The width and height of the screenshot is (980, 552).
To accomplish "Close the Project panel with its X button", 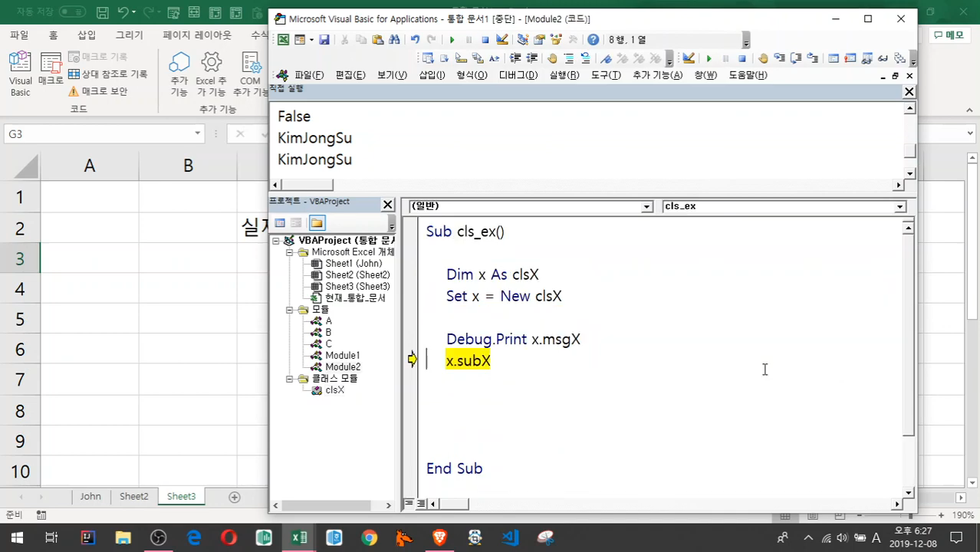I will 387,205.
